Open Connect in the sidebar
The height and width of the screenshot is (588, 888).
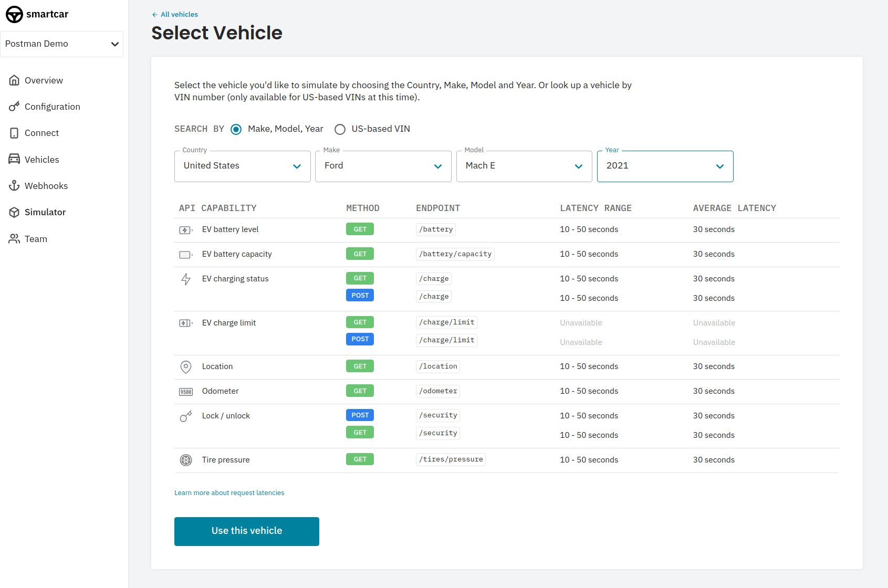(41, 133)
